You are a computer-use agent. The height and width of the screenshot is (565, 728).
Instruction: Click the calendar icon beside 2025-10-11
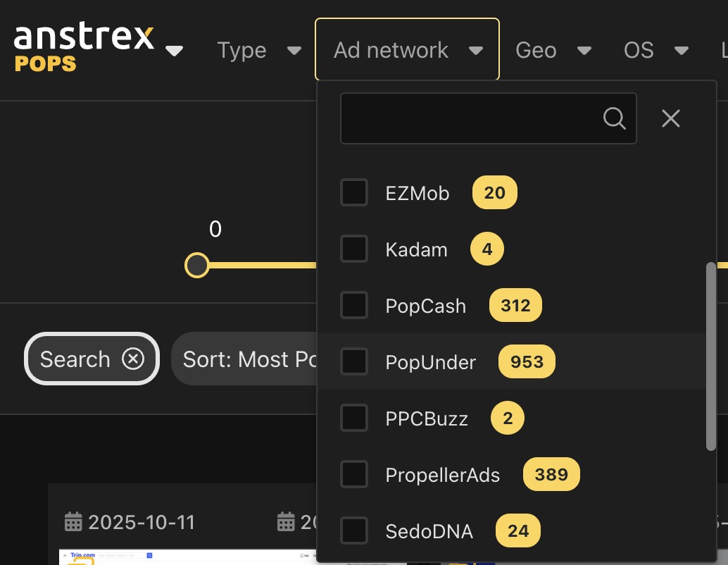click(73, 522)
